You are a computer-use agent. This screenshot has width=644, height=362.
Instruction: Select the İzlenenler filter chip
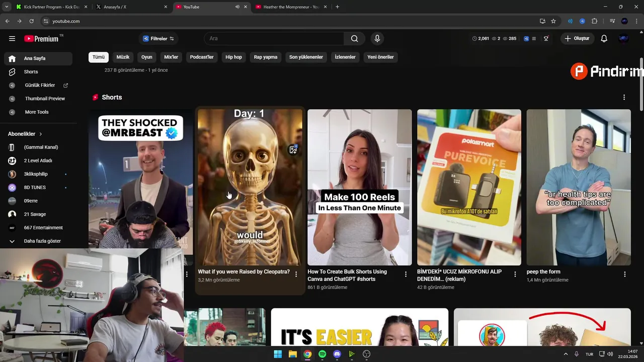(x=345, y=57)
